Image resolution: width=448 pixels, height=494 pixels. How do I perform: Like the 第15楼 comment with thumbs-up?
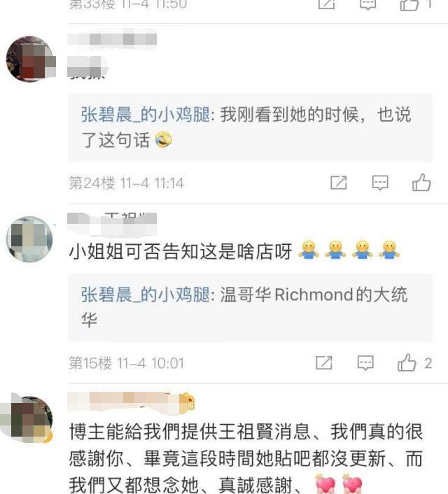pos(407,362)
